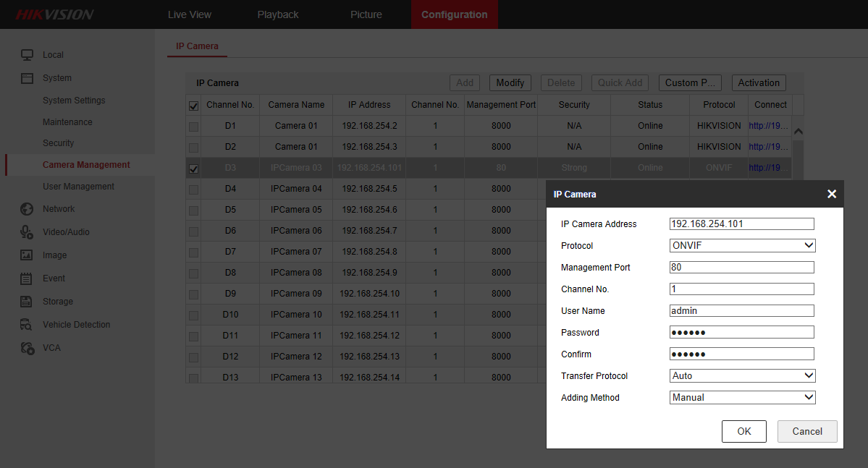The image size is (868, 468).
Task: Click Cancel in the IP Camera dialog
Action: click(806, 432)
